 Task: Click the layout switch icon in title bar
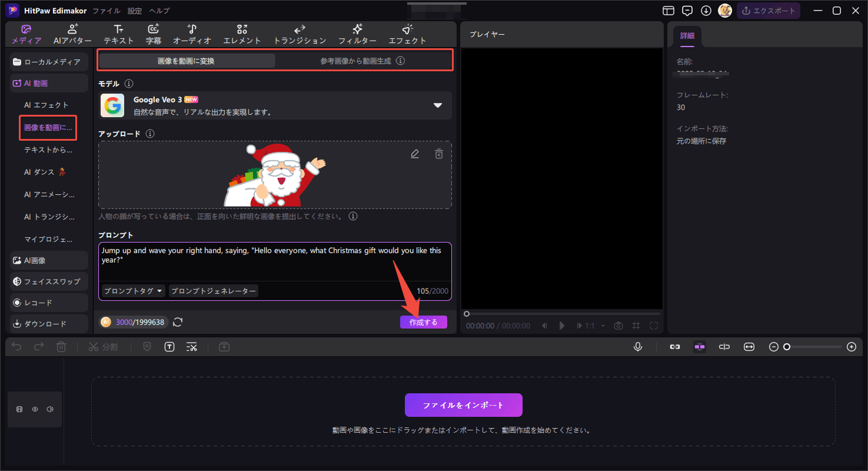669,11
